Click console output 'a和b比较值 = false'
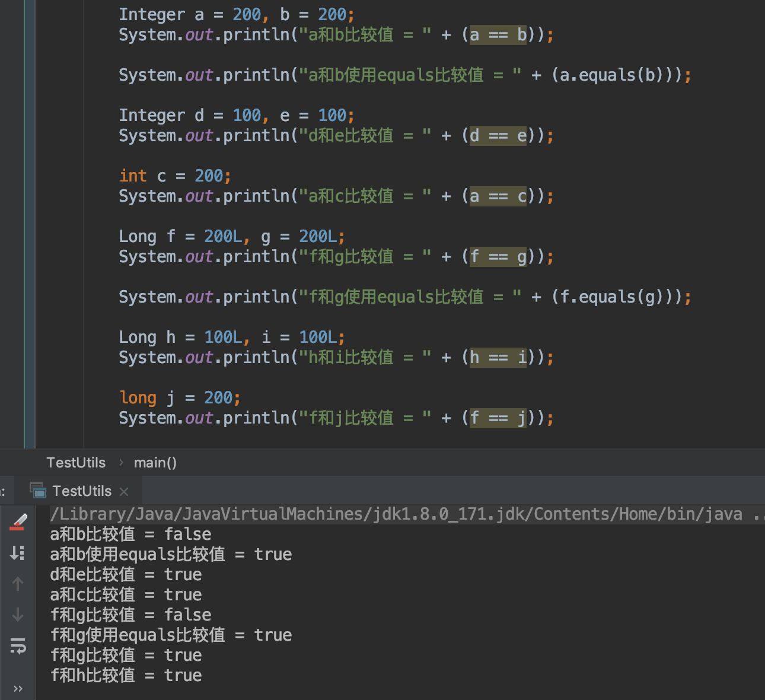This screenshot has width=765, height=700. point(130,534)
